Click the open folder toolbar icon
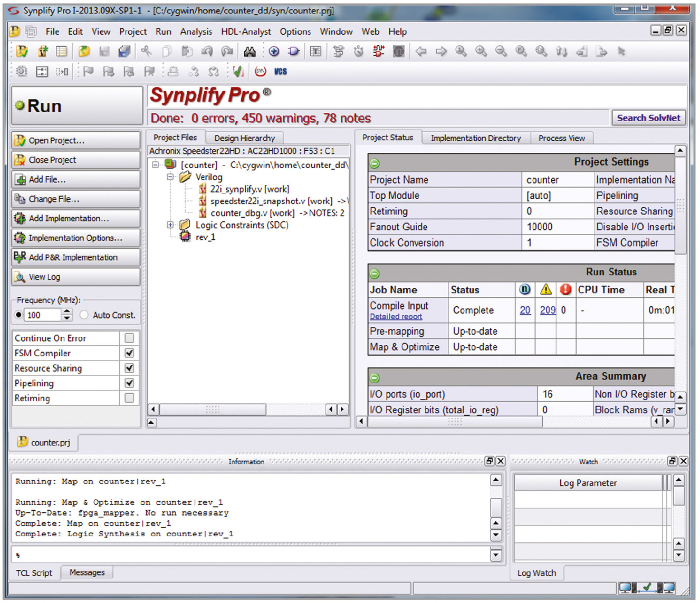 pyautogui.click(x=84, y=51)
